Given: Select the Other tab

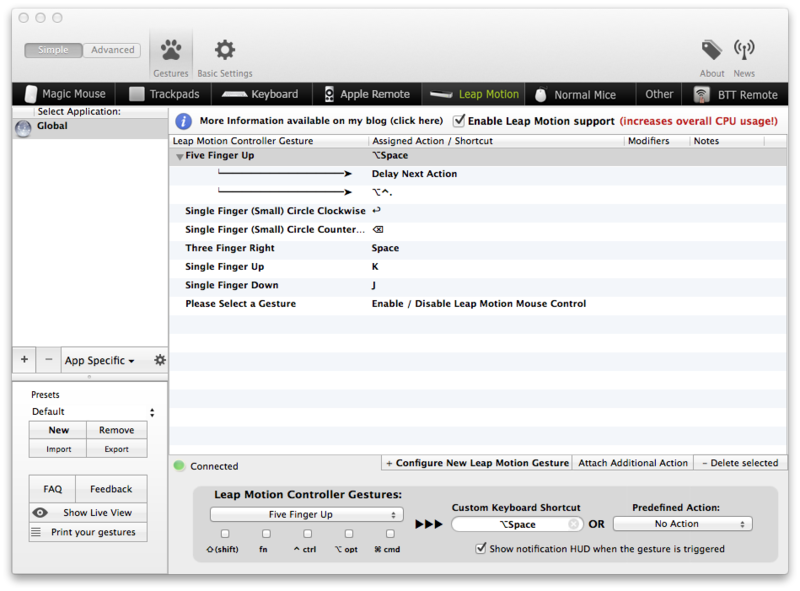Looking at the screenshot, I should tap(659, 94).
